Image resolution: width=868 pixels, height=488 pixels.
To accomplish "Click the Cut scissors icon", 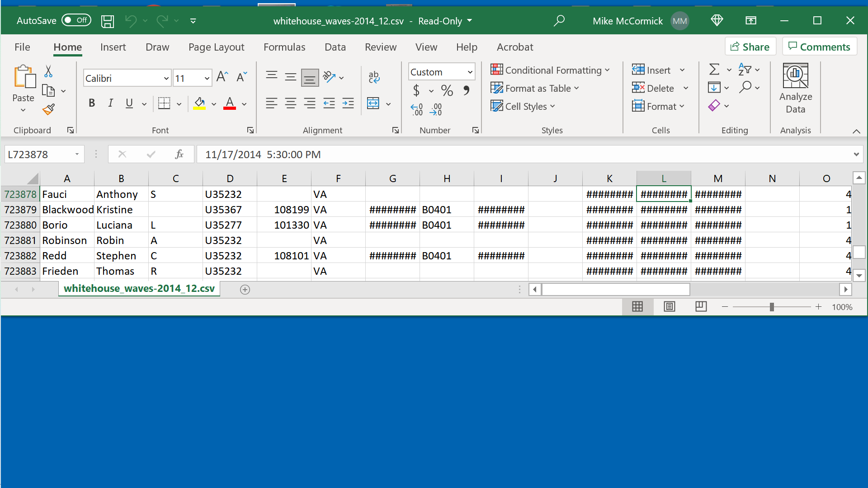I will (48, 71).
